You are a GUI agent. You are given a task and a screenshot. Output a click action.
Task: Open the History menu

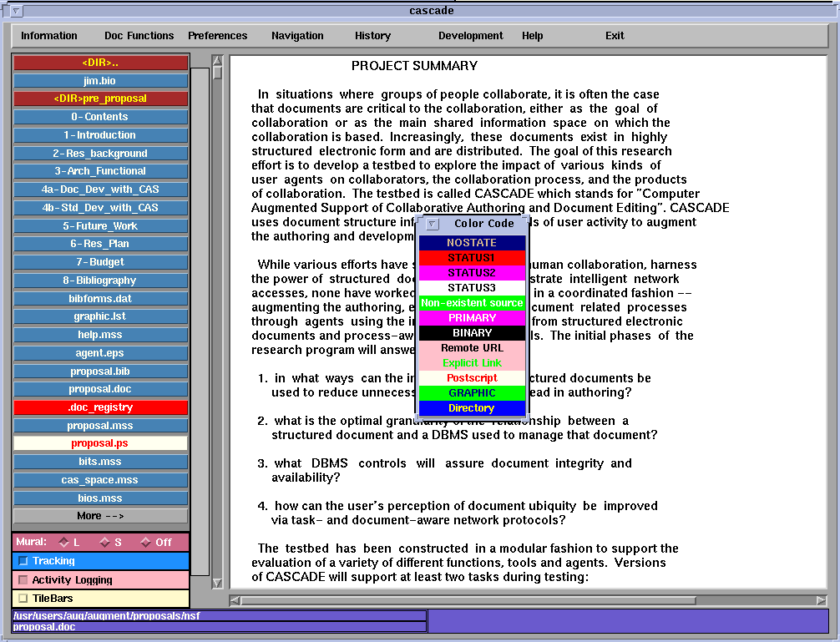[x=373, y=36]
